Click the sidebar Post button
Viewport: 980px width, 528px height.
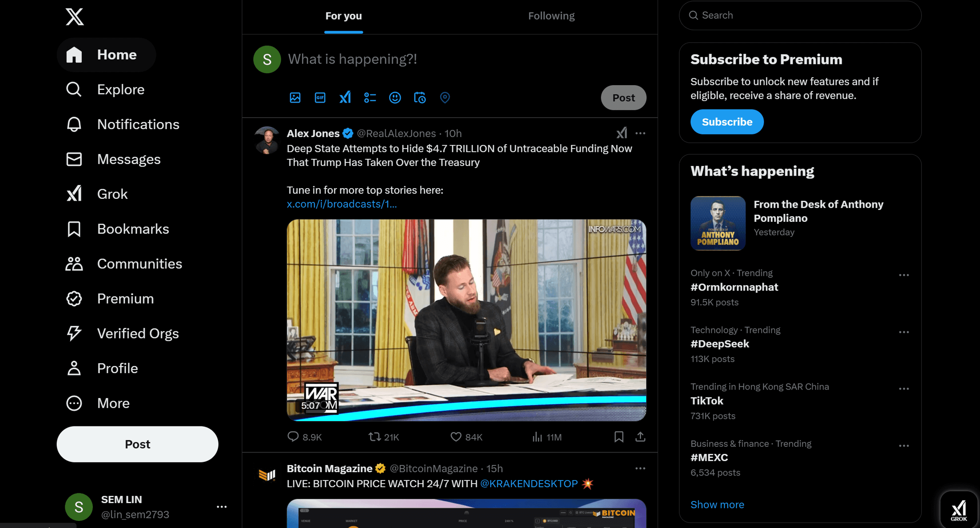(138, 444)
